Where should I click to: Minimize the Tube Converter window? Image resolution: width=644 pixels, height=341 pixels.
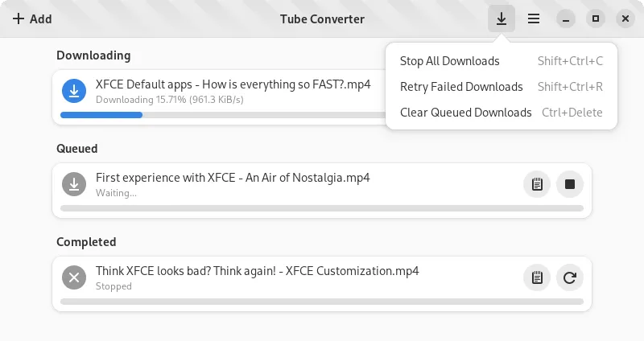(567, 18)
